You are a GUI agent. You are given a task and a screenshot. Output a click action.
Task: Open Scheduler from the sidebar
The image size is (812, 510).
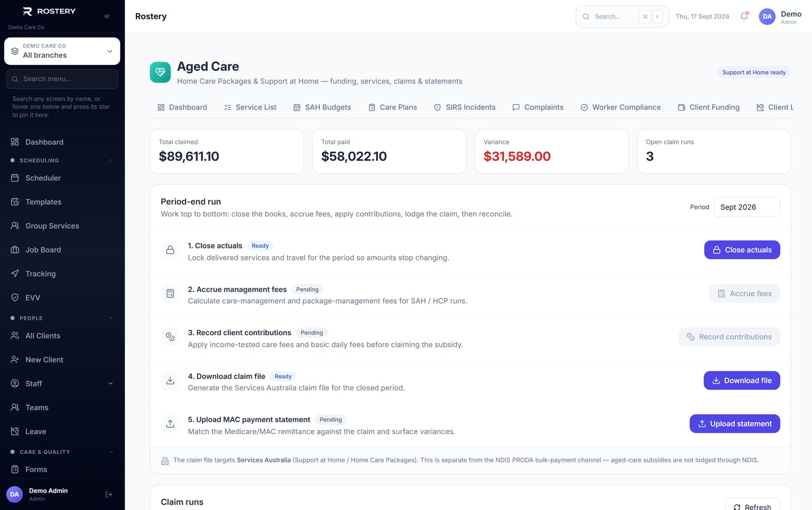[x=62, y=178]
